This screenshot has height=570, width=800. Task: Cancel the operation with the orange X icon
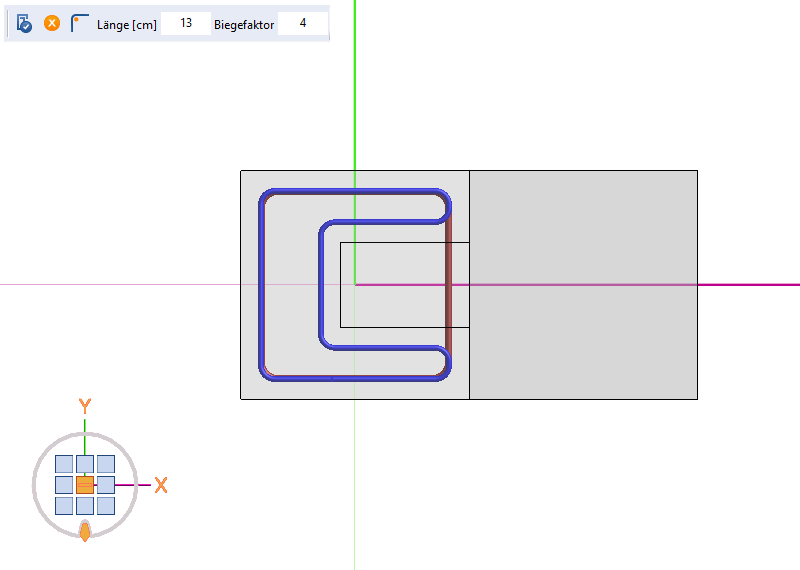coord(52,23)
